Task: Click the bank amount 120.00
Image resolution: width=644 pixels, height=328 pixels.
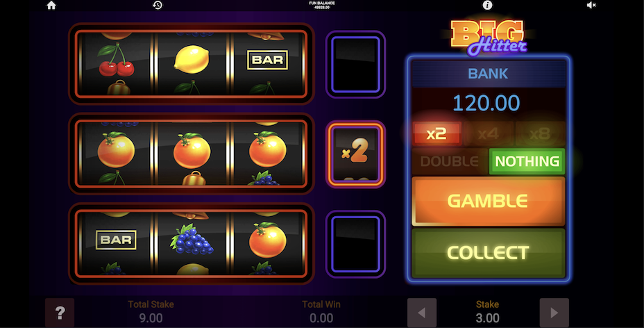Action: [486, 103]
